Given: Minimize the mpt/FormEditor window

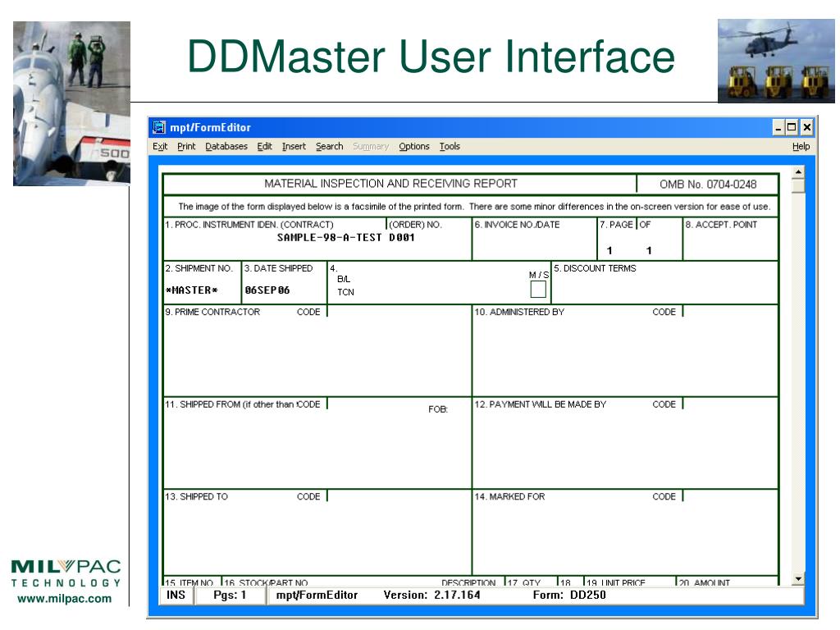Looking at the screenshot, I should click(x=778, y=127).
